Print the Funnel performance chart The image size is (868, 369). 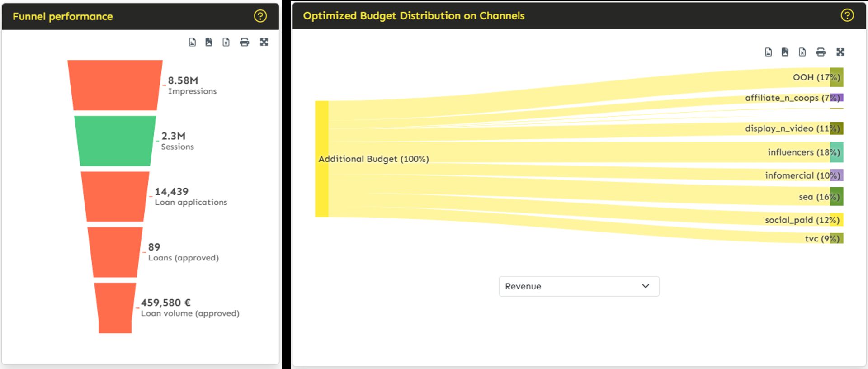[x=245, y=42]
